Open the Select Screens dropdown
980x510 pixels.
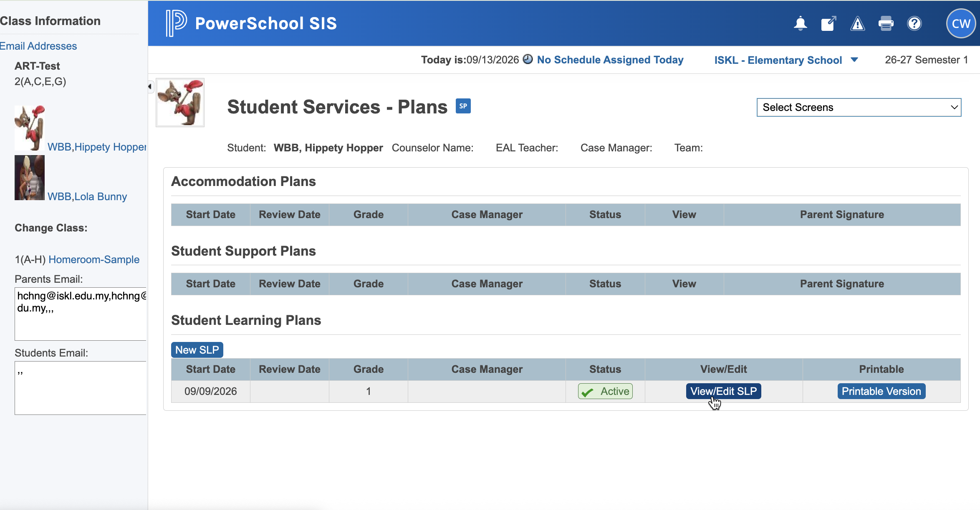[859, 107]
